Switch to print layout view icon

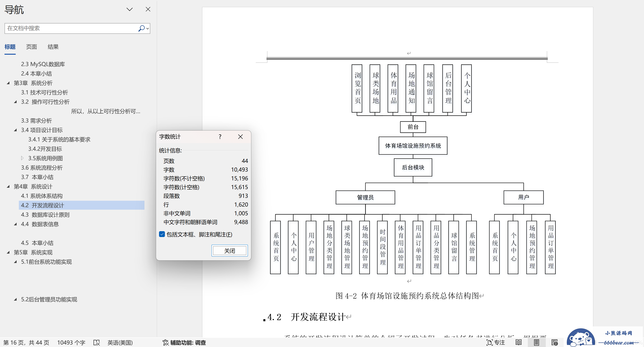coord(537,343)
